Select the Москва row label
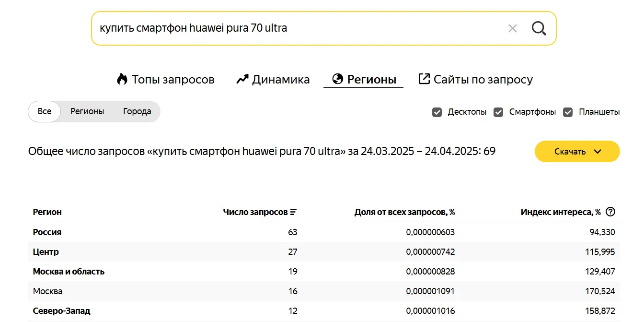Screen dimensions: 644x322 (47, 291)
